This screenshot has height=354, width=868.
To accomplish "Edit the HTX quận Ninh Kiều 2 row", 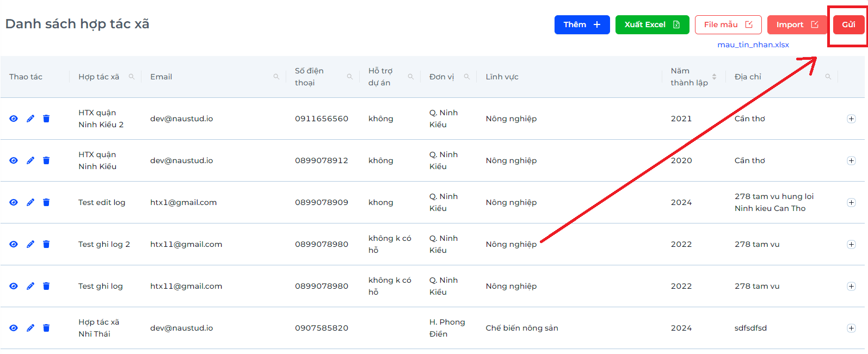I will (x=30, y=119).
